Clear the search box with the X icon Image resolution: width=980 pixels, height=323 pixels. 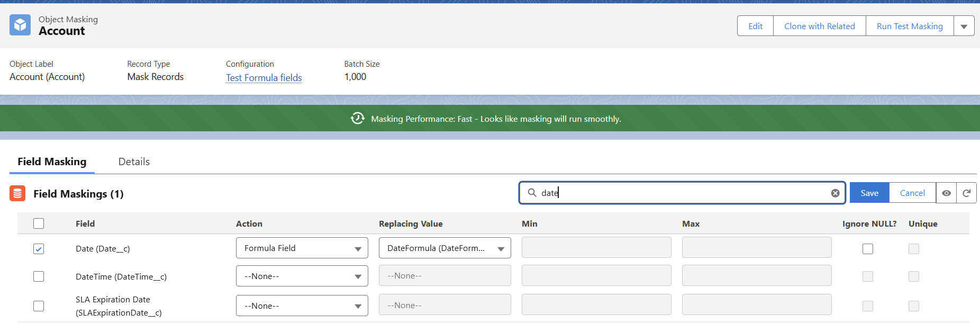(x=835, y=193)
